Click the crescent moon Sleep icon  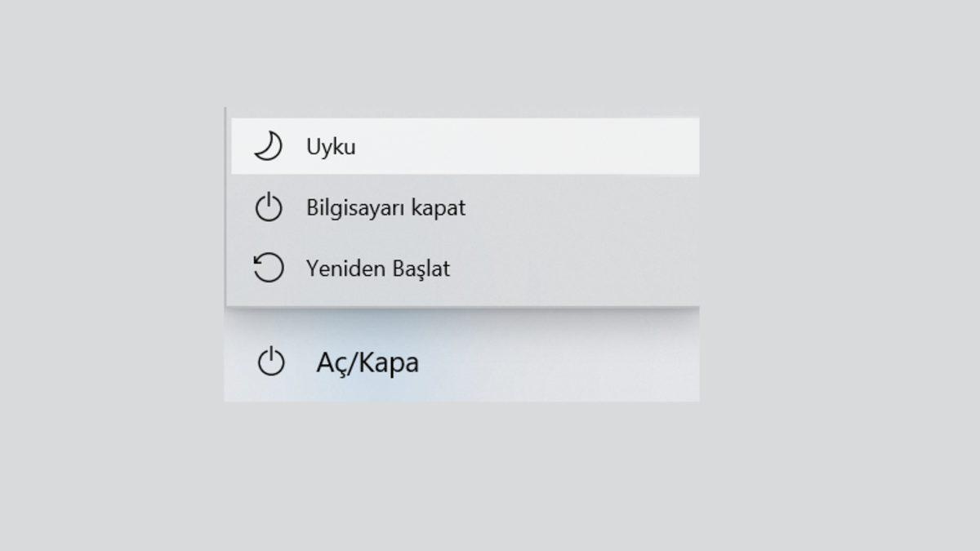click(x=267, y=144)
